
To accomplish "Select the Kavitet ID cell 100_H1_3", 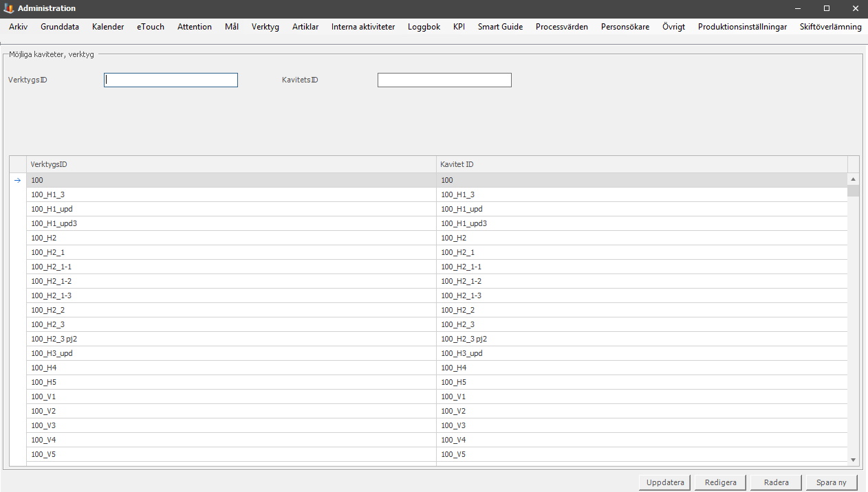I will click(642, 194).
